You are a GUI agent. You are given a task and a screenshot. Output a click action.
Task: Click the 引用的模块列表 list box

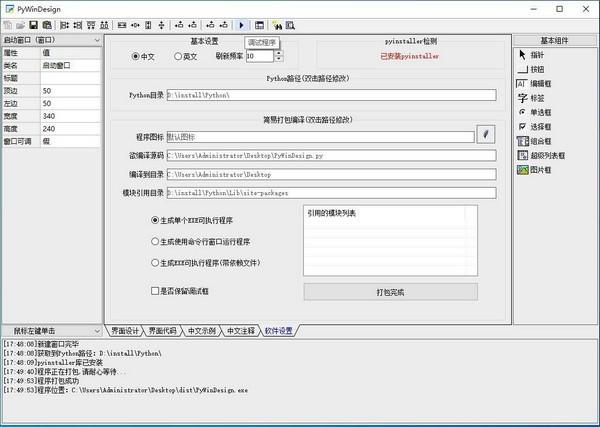point(390,240)
